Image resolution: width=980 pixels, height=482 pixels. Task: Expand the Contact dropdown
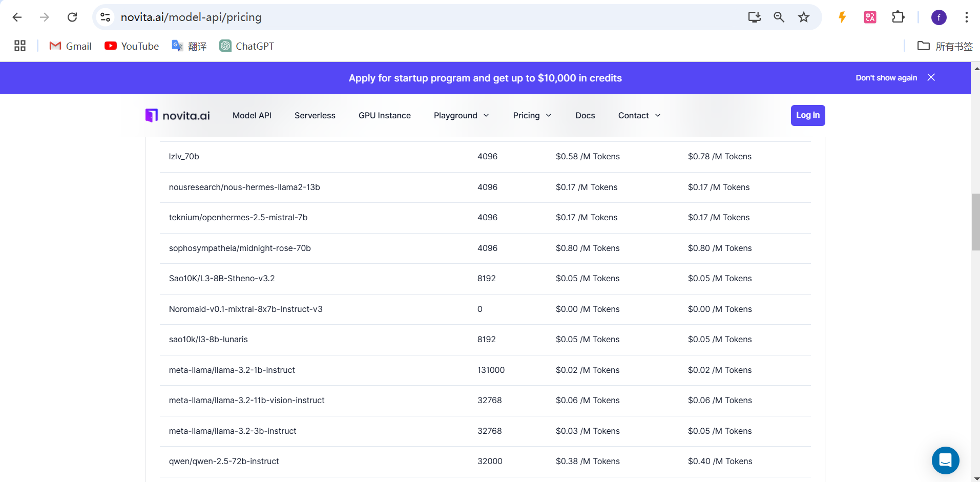[x=639, y=116]
